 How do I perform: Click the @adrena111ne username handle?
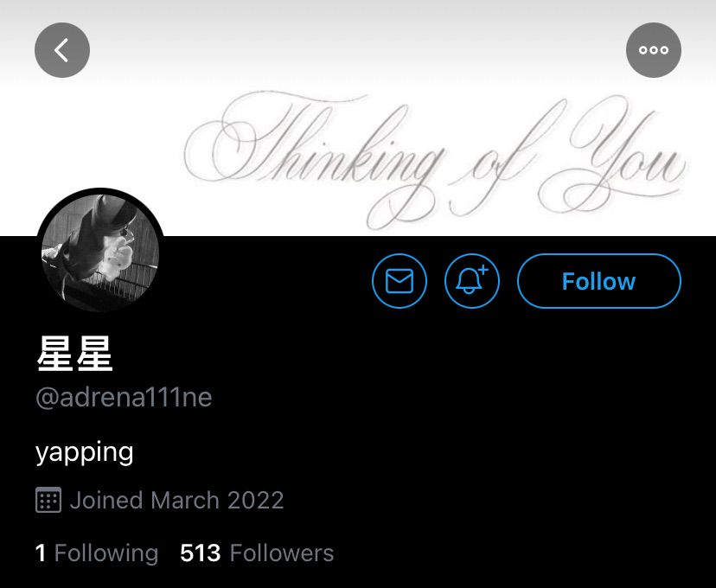(x=124, y=398)
